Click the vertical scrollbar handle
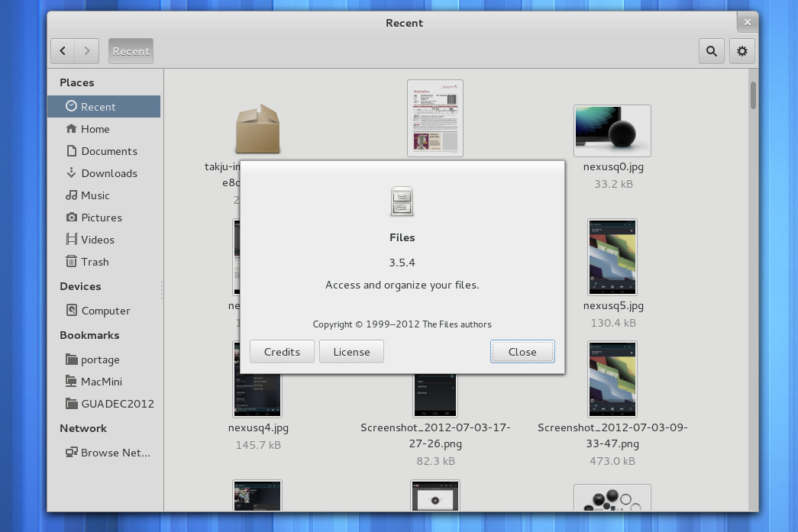 753,95
